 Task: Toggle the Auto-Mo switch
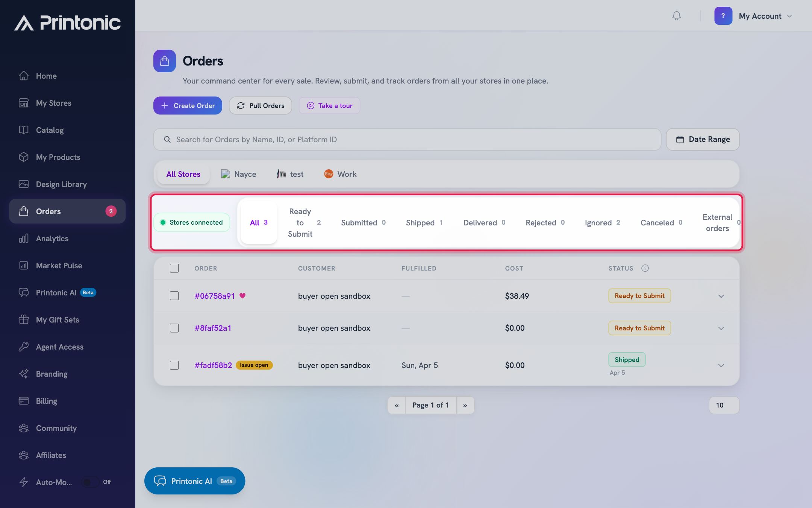pyautogui.click(x=91, y=482)
